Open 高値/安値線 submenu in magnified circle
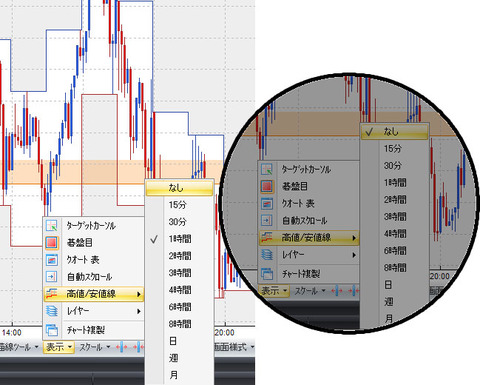The height and width of the screenshot is (385, 480). tap(309, 237)
